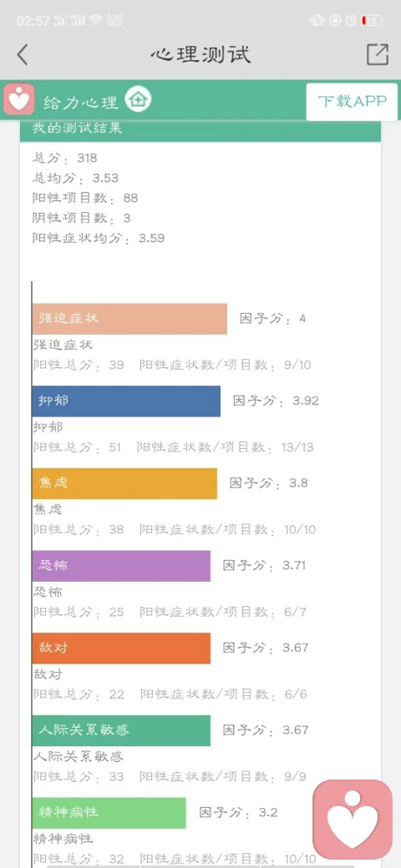Image resolution: width=401 pixels, height=868 pixels.
Task: Tap the back arrow icon
Action: tap(23, 55)
